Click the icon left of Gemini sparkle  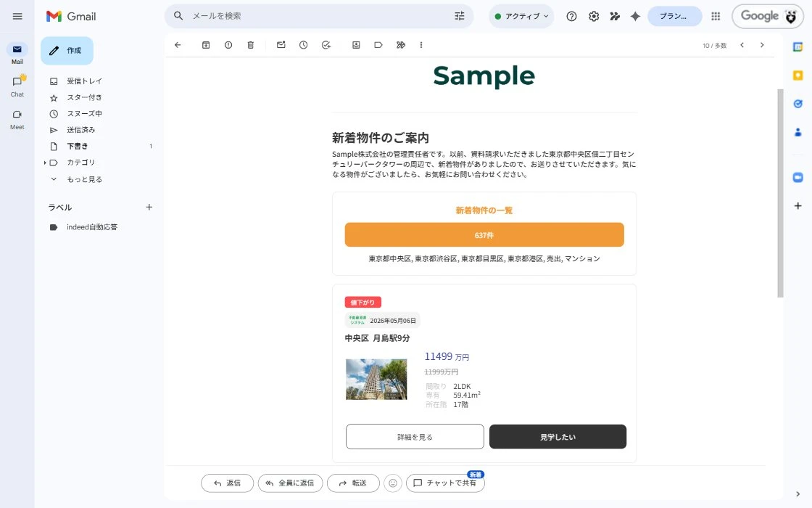(615, 16)
